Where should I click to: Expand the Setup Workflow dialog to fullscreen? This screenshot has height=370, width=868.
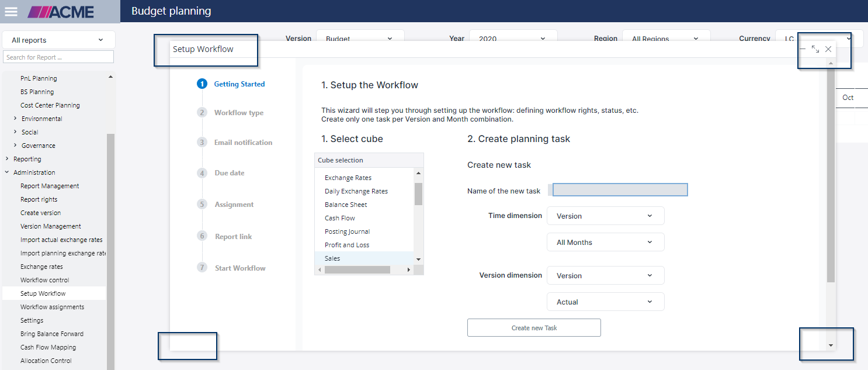point(815,50)
